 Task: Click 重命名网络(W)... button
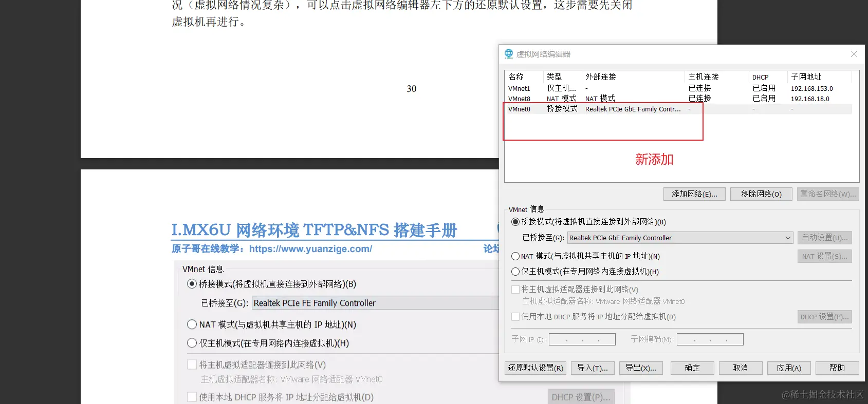[828, 194]
